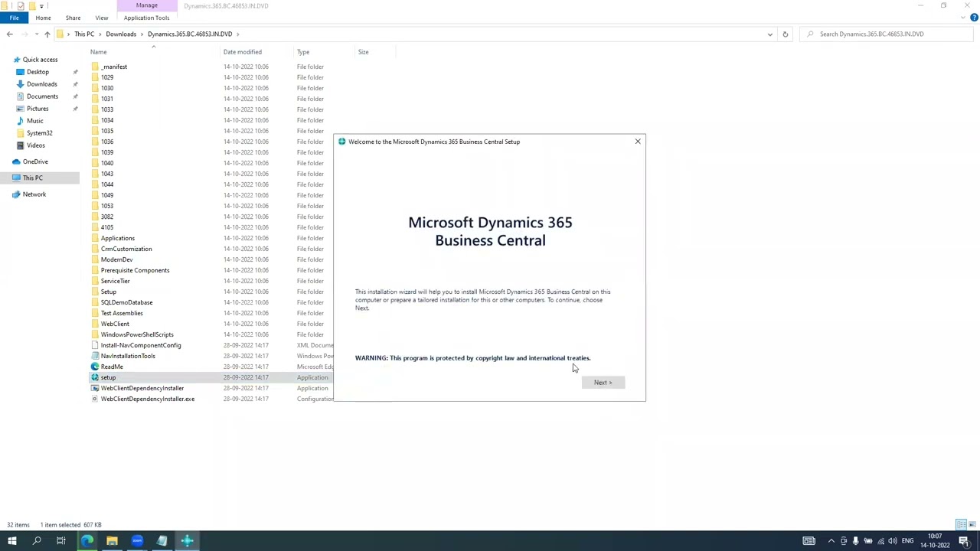Open the Zoom app on taskbar
Image resolution: width=980 pixels, height=551 pixels.
(x=137, y=541)
